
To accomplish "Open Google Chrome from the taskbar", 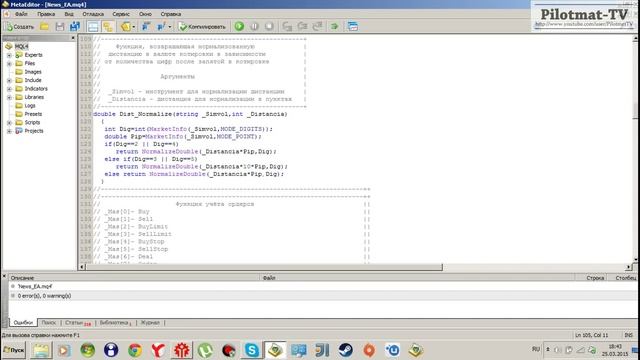I will coord(135,350).
